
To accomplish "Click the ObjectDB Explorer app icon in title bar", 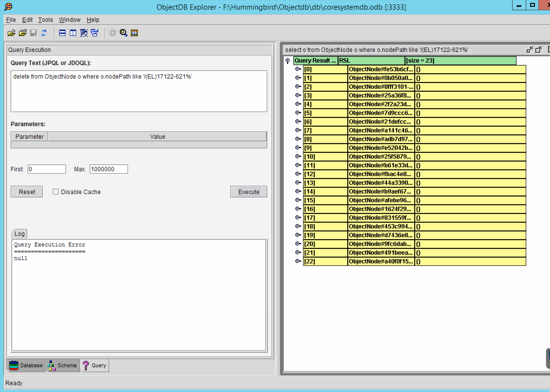I will pos(8,7).
